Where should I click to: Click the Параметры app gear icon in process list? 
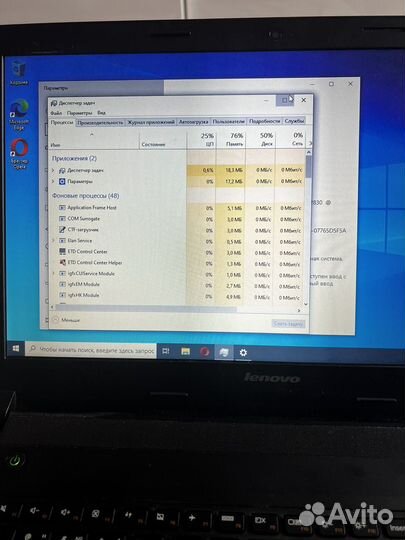[62, 181]
